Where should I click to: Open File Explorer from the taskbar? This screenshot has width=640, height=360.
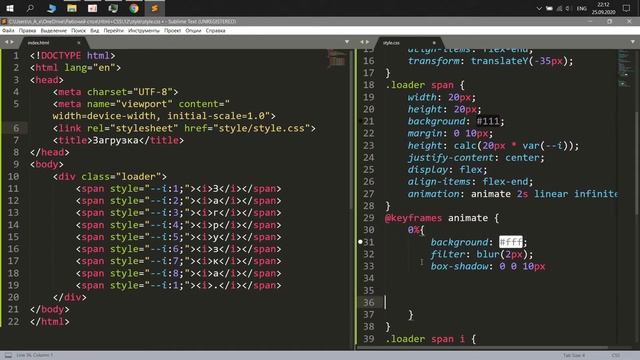[x=72, y=8]
